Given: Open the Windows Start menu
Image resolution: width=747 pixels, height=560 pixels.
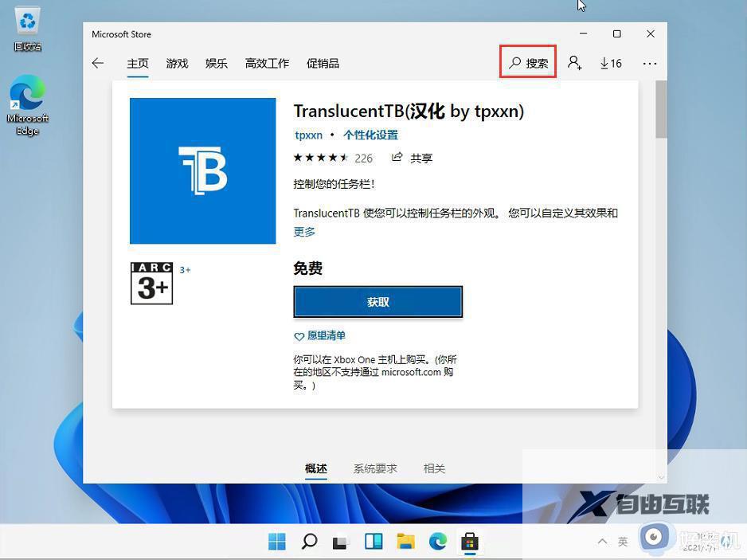Looking at the screenshot, I should click(276, 541).
